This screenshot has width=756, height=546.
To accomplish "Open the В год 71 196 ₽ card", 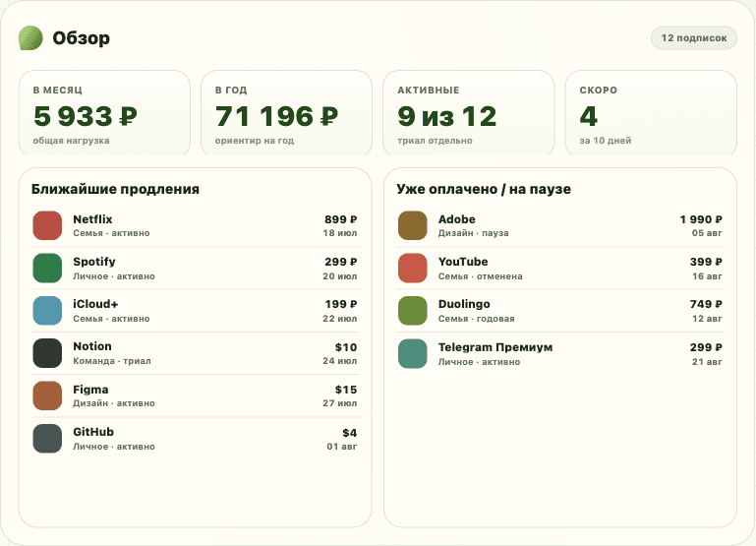I will (x=286, y=113).
